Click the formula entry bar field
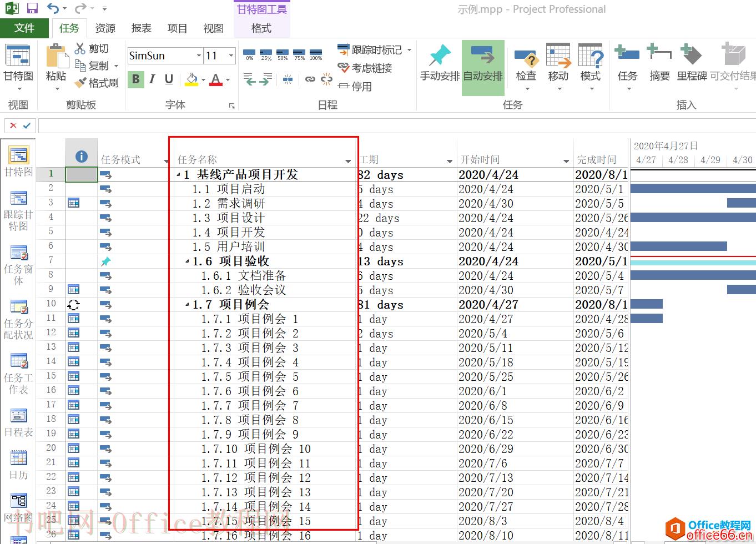Viewport: 756px width, 544px height. [397, 125]
